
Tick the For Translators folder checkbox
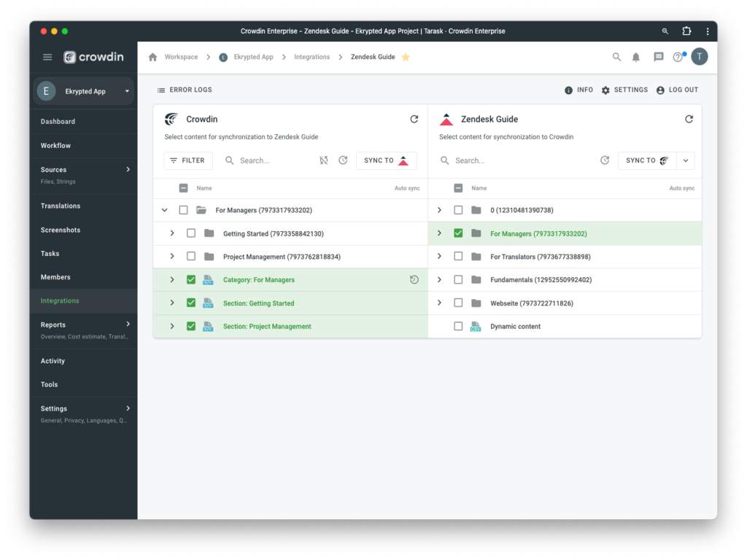458,257
